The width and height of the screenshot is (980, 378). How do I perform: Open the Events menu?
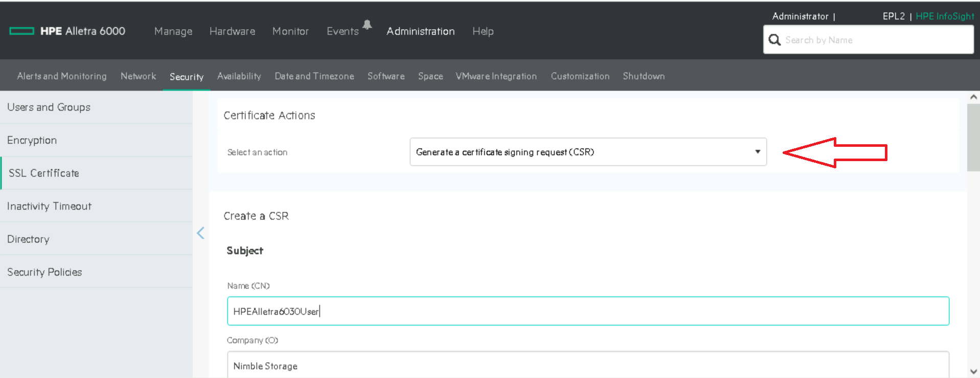point(343,31)
